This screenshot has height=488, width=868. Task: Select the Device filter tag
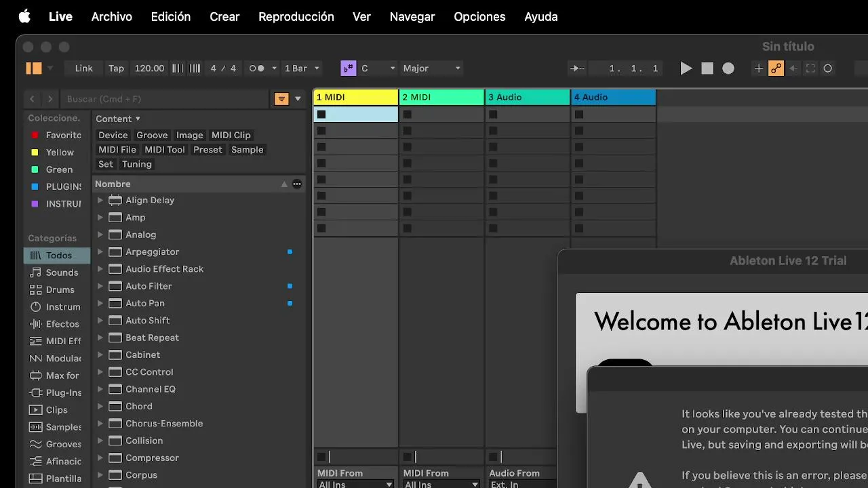[x=113, y=135]
